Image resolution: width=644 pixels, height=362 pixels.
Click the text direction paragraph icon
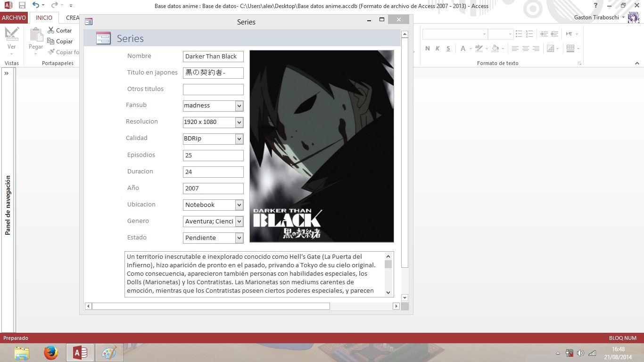pyautogui.click(x=570, y=34)
